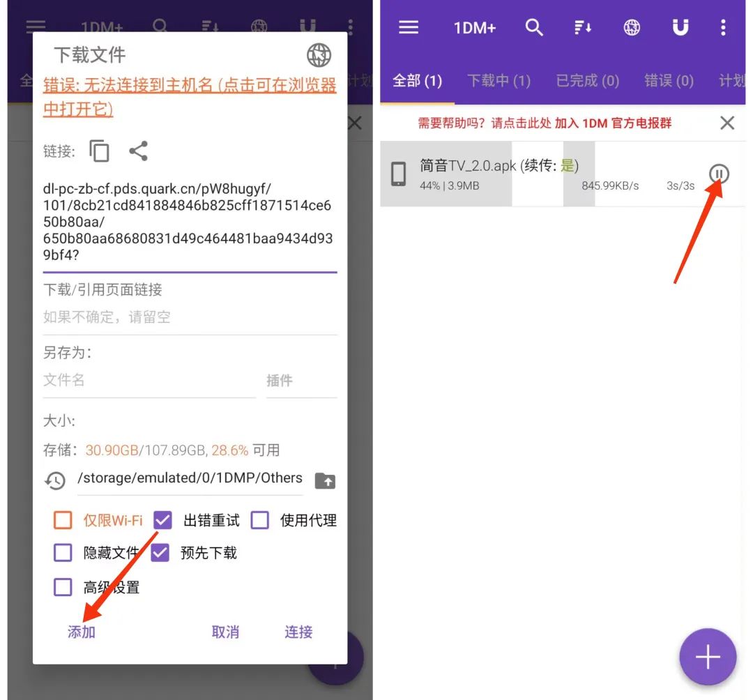
Task: Enable the 仅限Wi-Fi checkbox
Action: pyautogui.click(x=63, y=519)
